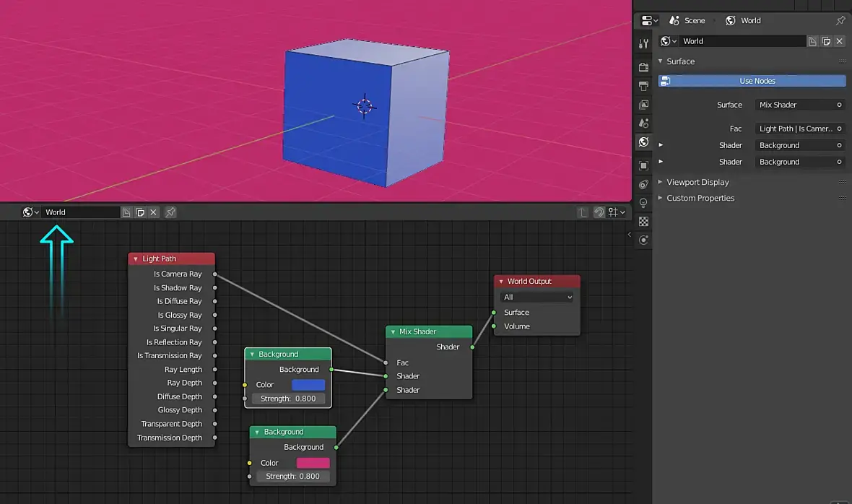Open the pink Background color swatch

[313, 463]
